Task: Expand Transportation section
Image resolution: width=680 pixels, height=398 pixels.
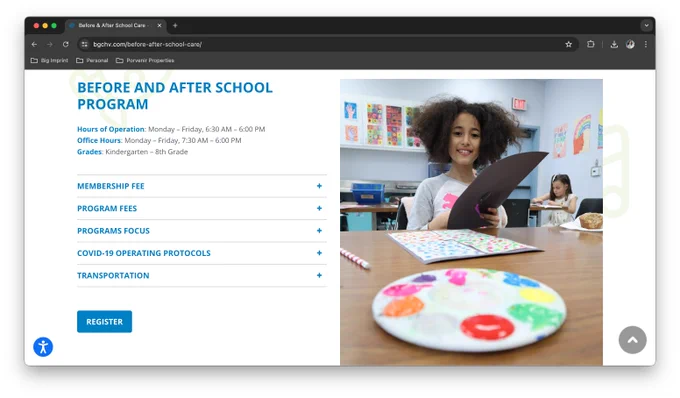Action: click(x=202, y=276)
